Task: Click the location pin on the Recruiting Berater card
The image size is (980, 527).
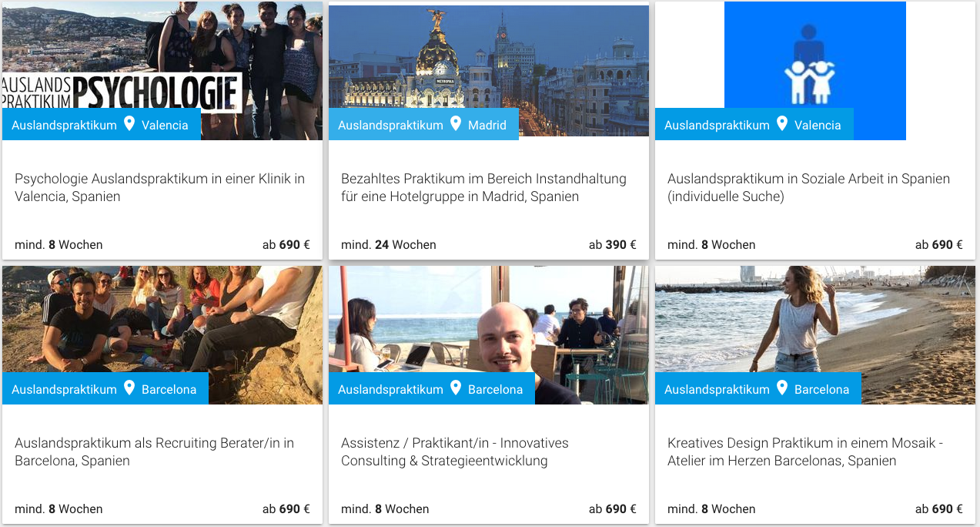Action: coord(129,388)
